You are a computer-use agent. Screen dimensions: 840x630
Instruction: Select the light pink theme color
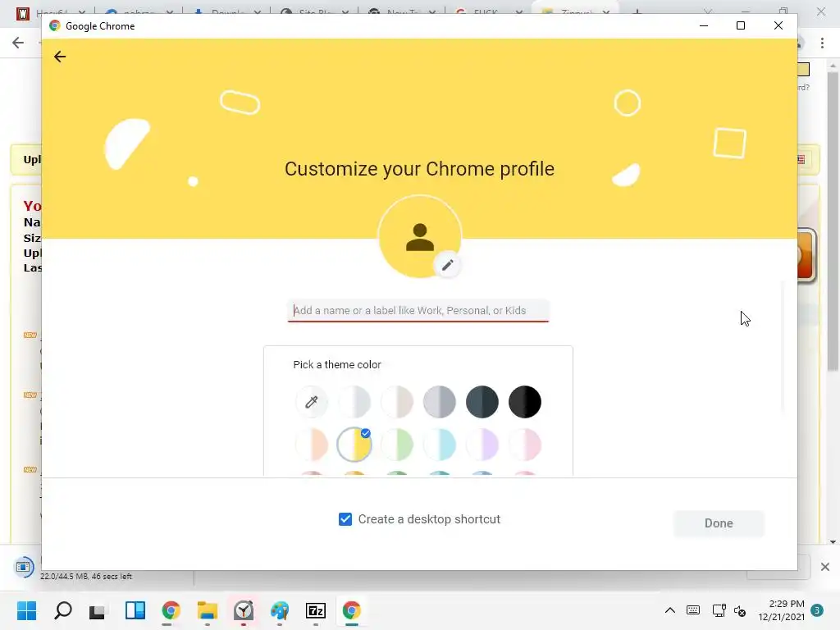coord(524,445)
